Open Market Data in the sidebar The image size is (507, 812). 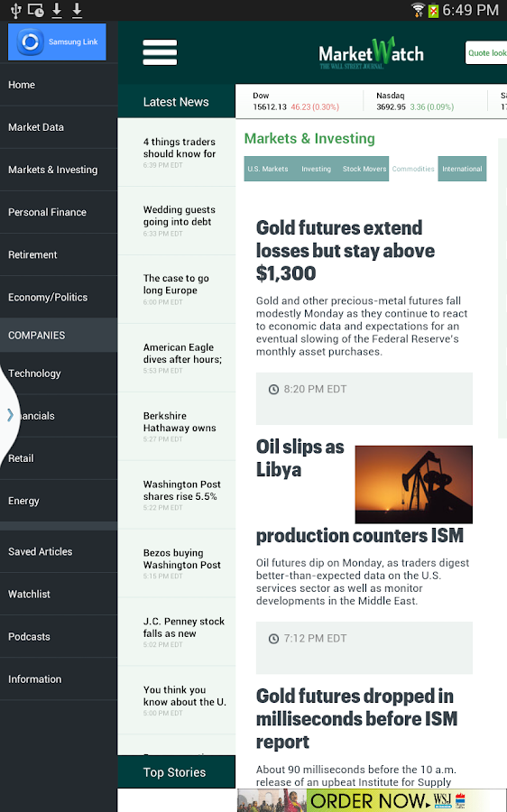point(59,127)
